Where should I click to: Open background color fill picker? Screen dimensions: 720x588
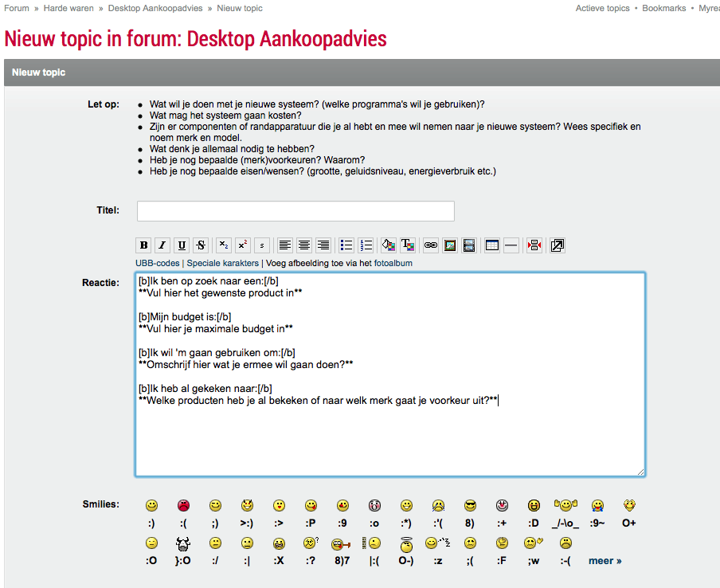coord(389,245)
